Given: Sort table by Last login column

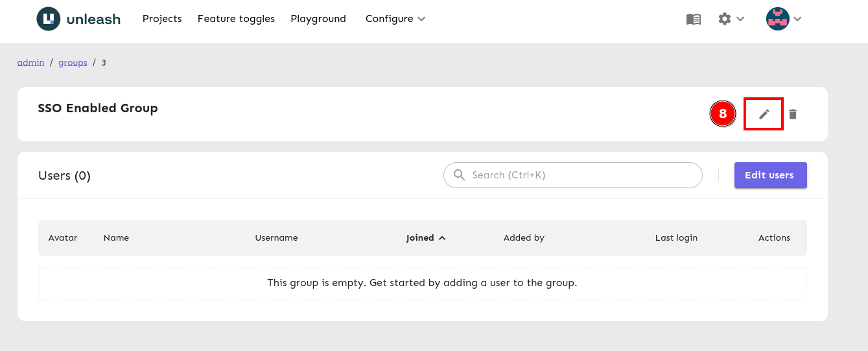Looking at the screenshot, I should tap(676, 238).
